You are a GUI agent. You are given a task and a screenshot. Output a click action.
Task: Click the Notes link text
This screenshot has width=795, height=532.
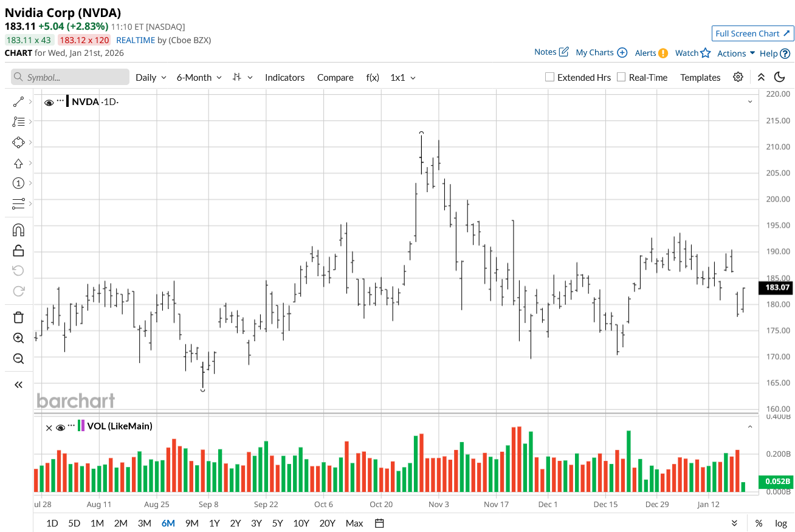545,52
